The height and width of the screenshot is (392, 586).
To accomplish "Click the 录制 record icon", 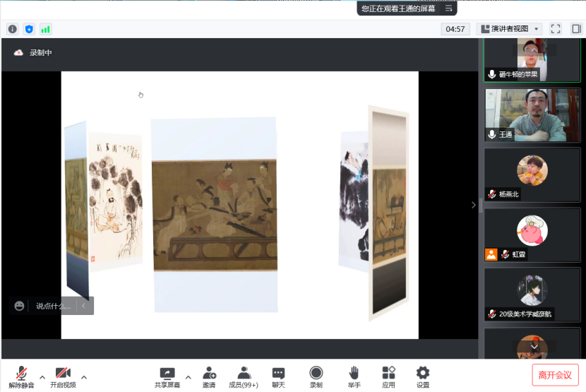I will click(316, 376).
